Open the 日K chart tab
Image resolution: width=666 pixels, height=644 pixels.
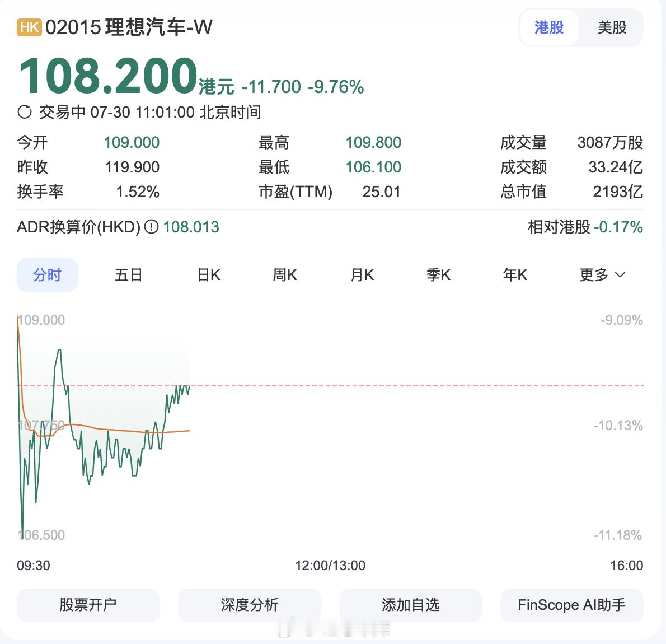tap(209, 275)
